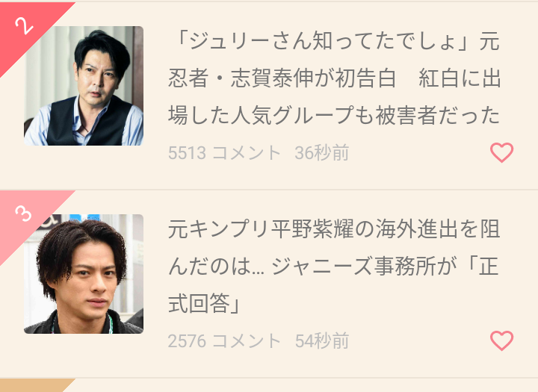
Task: Open thumbnail of man in black vest
Action: point(84,86)
